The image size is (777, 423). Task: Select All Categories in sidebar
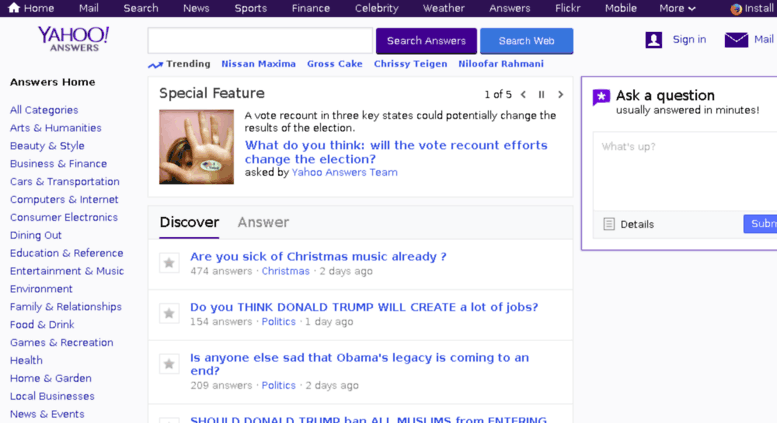coord(44,110)
